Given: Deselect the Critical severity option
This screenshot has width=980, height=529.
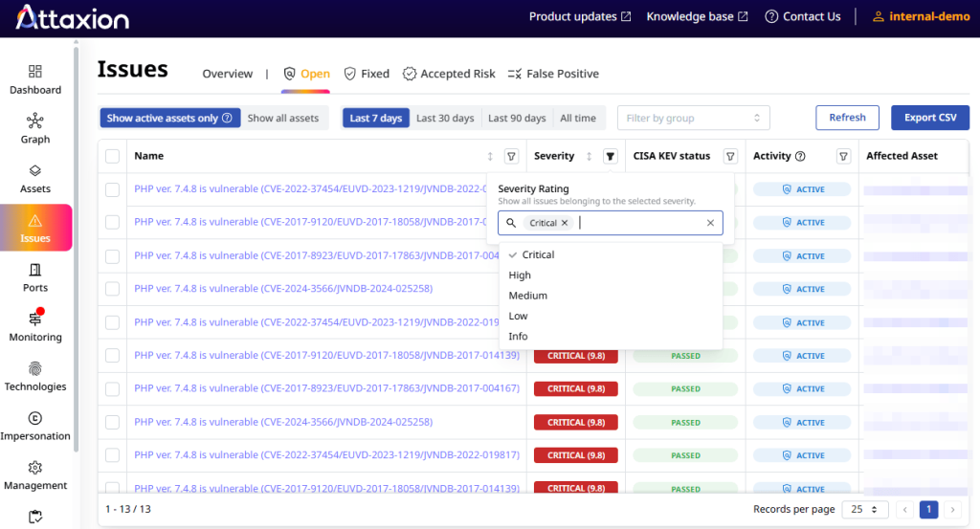Looking at the screenshot, I should pos(611,254).
